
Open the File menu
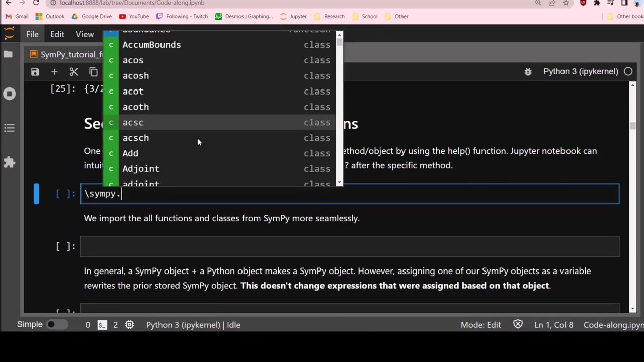click(32, 34)
